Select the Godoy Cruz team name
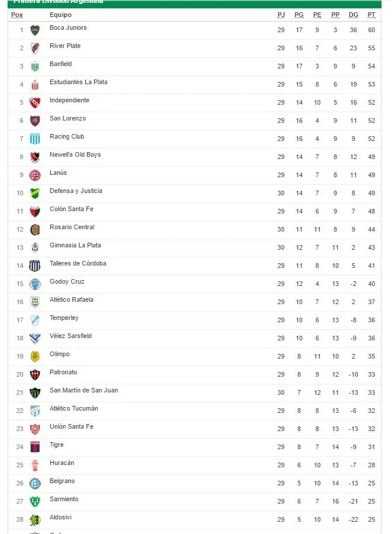This screenshot has width=392, height=534. point(67,282)
